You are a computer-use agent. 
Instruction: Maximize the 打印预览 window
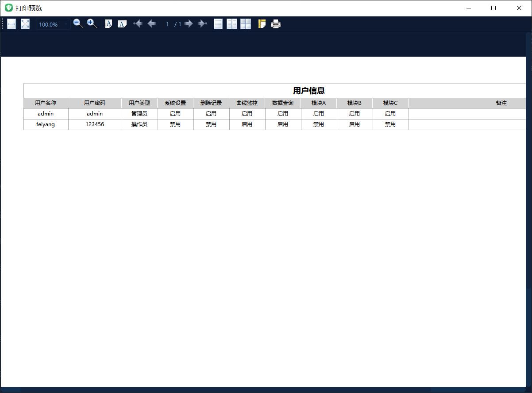[493, 8]
